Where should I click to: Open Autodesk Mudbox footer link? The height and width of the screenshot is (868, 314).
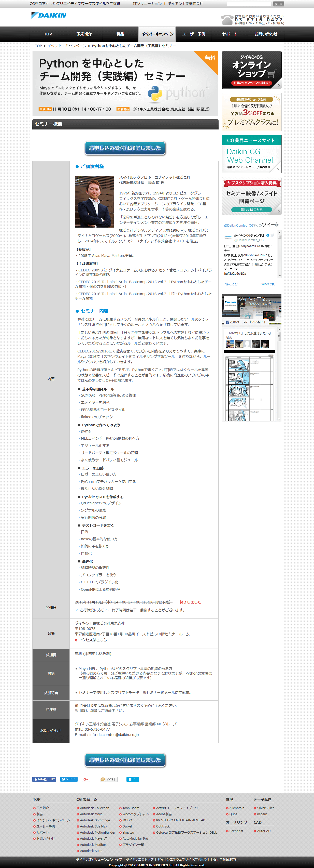point(93,844)
